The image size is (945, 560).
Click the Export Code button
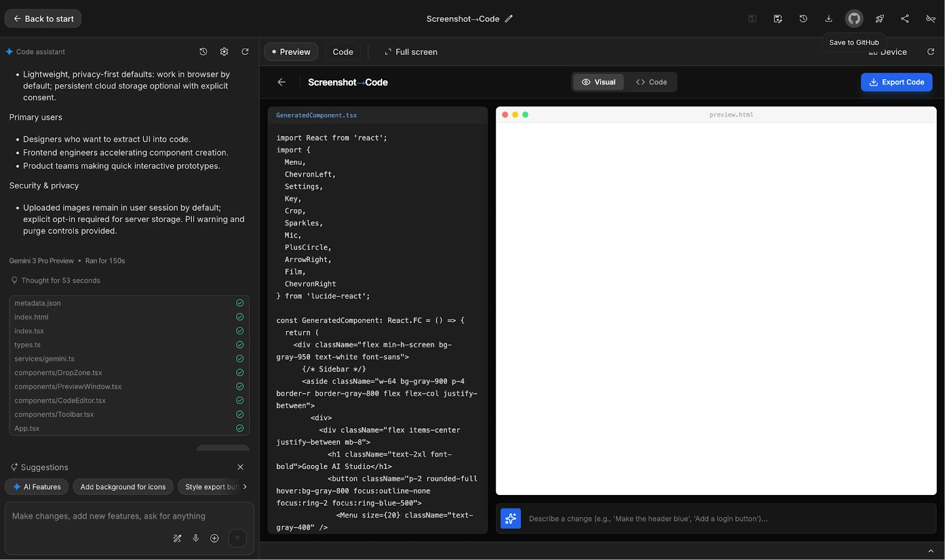[897, 82]
